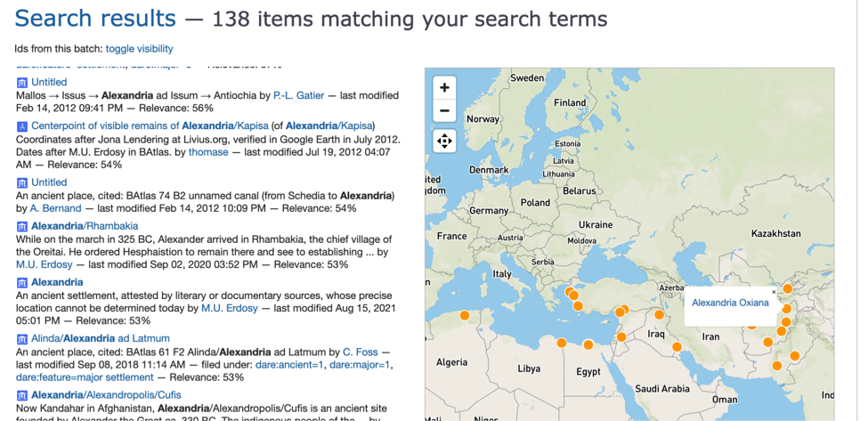This screenshot has width=868, height=421.
Task: Click the orange marker in Algeria
Action: pos(465,316)
